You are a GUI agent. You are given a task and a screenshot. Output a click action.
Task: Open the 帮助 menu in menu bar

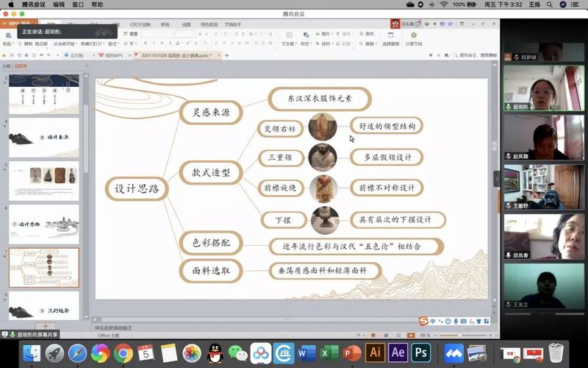97,4
